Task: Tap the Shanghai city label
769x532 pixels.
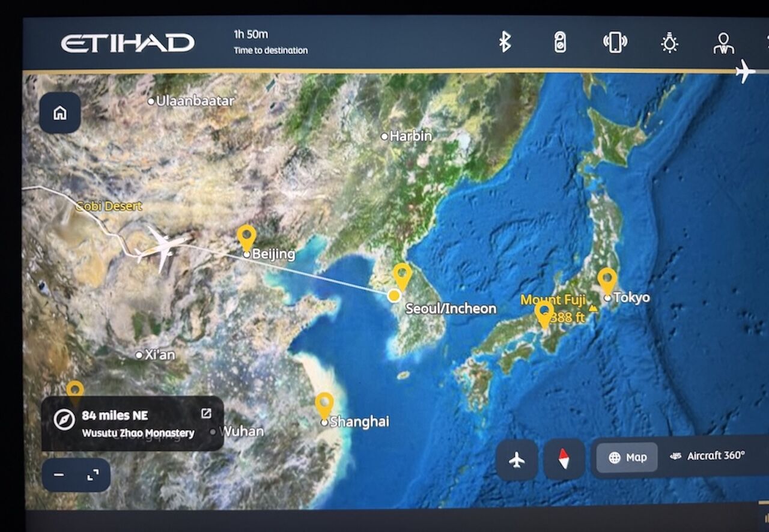Action: [359, 422]
